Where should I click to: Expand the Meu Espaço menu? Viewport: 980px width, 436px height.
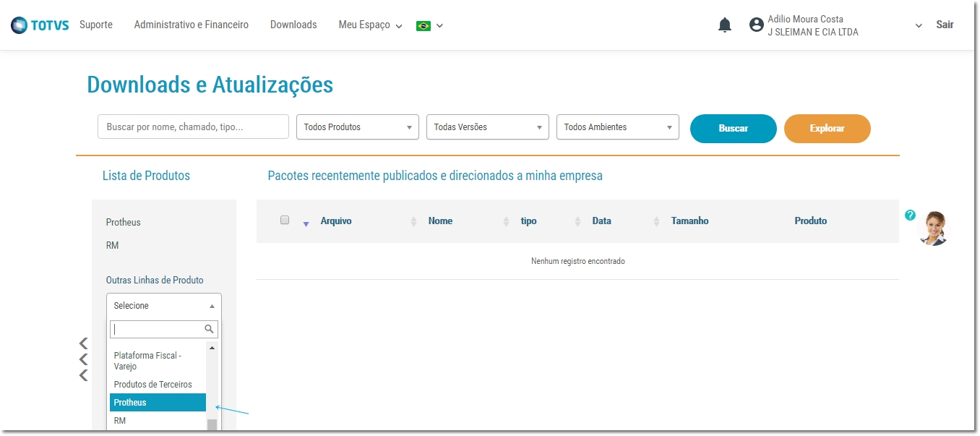[x=371, y=25]
